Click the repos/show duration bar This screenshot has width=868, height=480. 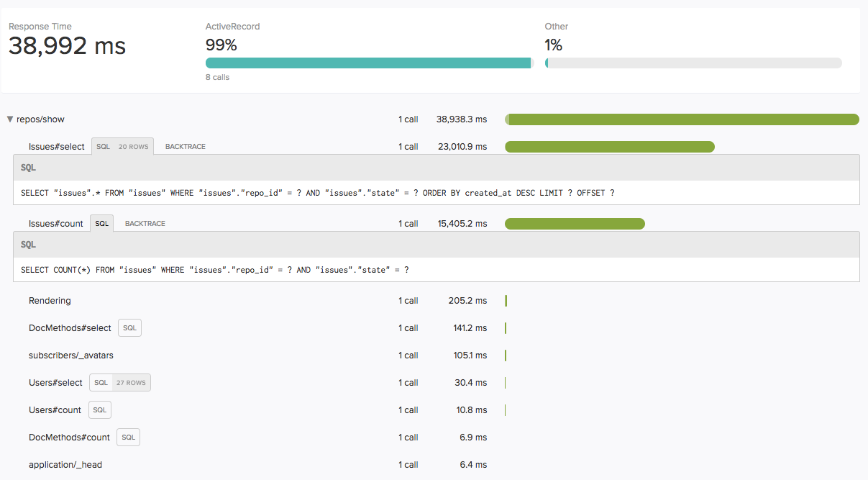682,119
